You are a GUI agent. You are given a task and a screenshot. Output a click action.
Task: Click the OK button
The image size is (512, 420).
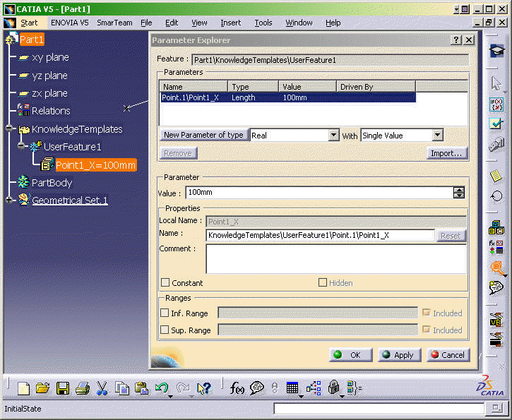click(x=351, y=355)
